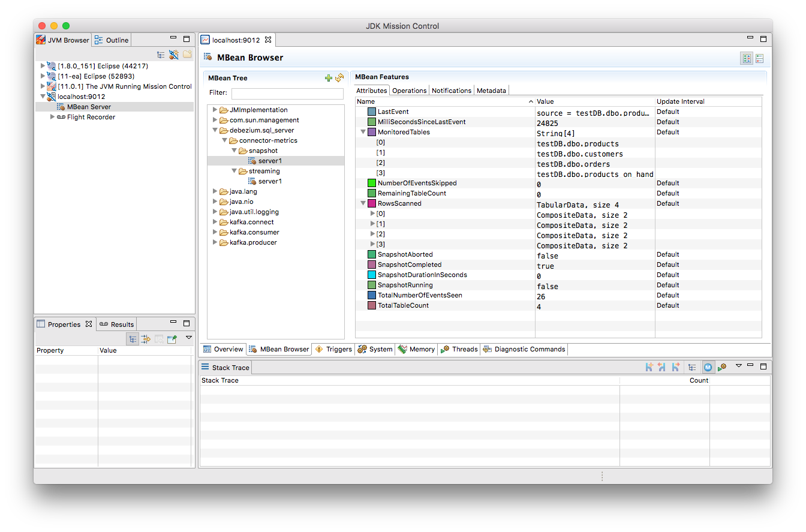Image resolution: width=806 pixels, height=532 pixels.
Task: Create a new folder in JVM Browser
Action: [187, 55]
